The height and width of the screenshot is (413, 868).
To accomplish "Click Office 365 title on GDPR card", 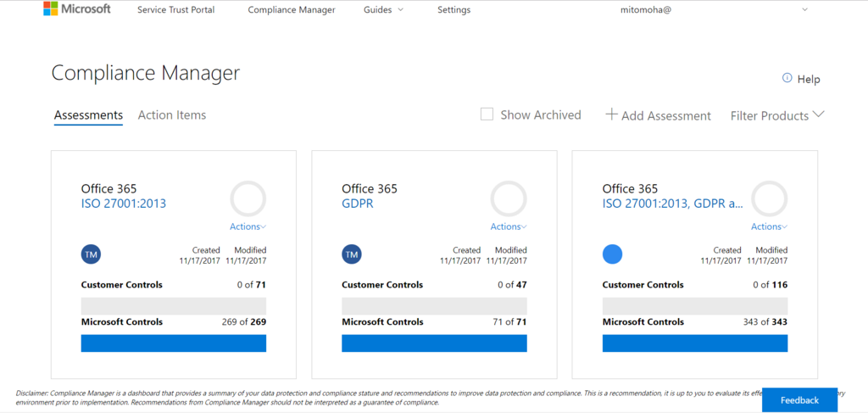I will (x=370, y=189).
